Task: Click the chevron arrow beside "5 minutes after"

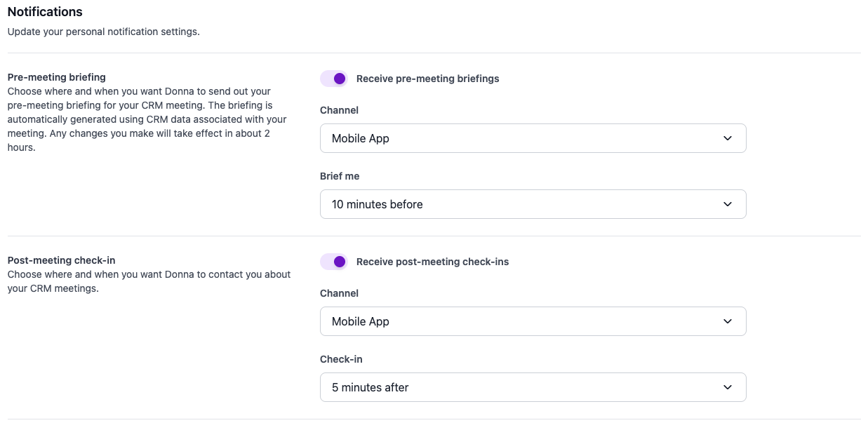Action: [727, 387]
